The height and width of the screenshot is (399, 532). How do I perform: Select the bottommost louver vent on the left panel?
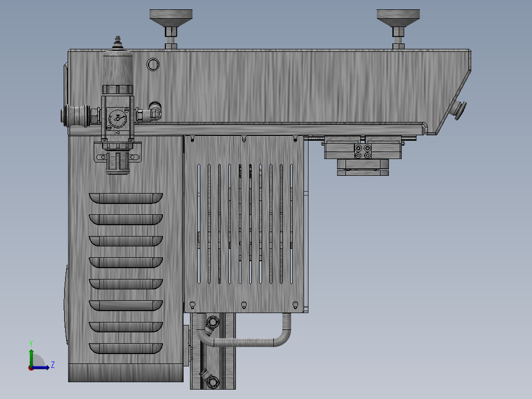click(126, 349)
